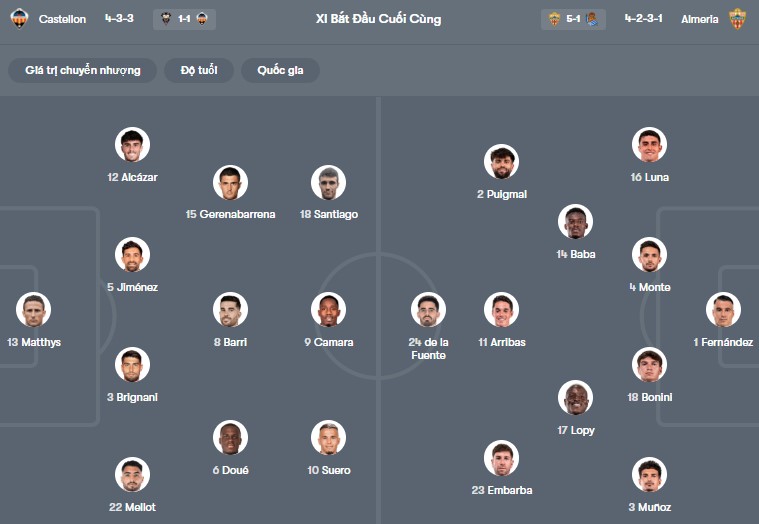Screen dimensions: 759x524
Task: Select Alcázar's player avatar
Action: (x=132, y=145)
